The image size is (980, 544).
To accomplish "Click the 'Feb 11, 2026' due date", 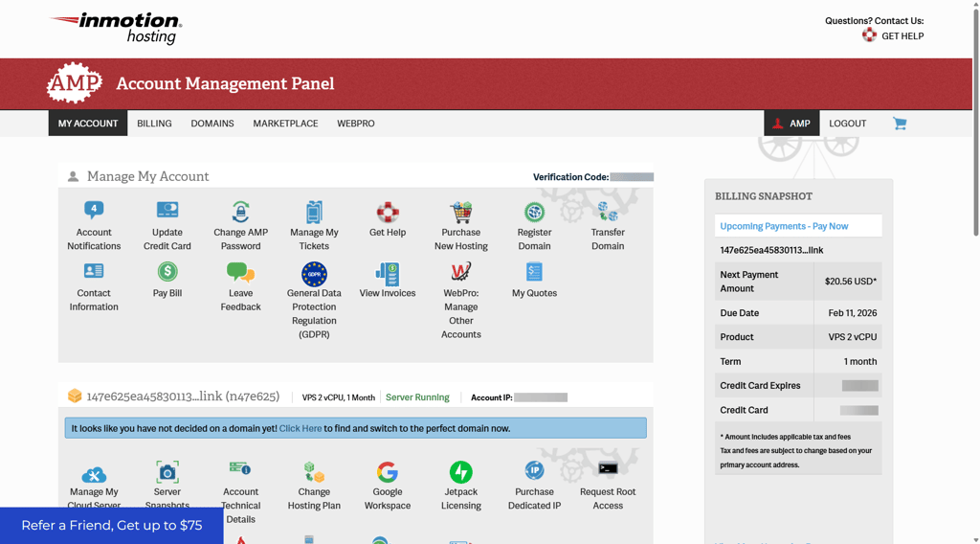I will coord(853,312).
